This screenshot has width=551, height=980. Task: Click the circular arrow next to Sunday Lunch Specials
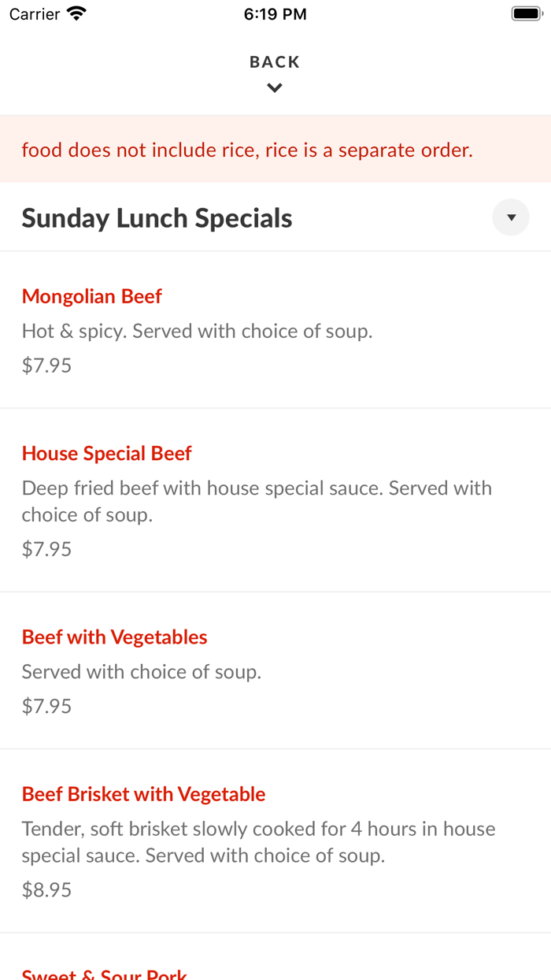510,217
